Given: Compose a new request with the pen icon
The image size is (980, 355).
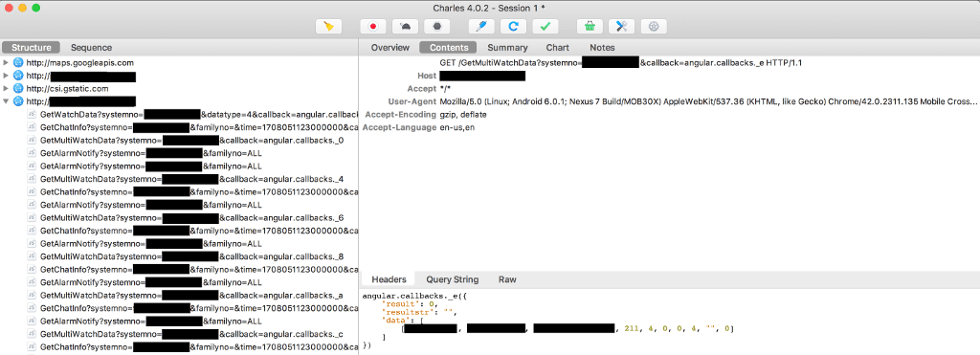Looking at the screenshot, I should (x=481, y=26).
